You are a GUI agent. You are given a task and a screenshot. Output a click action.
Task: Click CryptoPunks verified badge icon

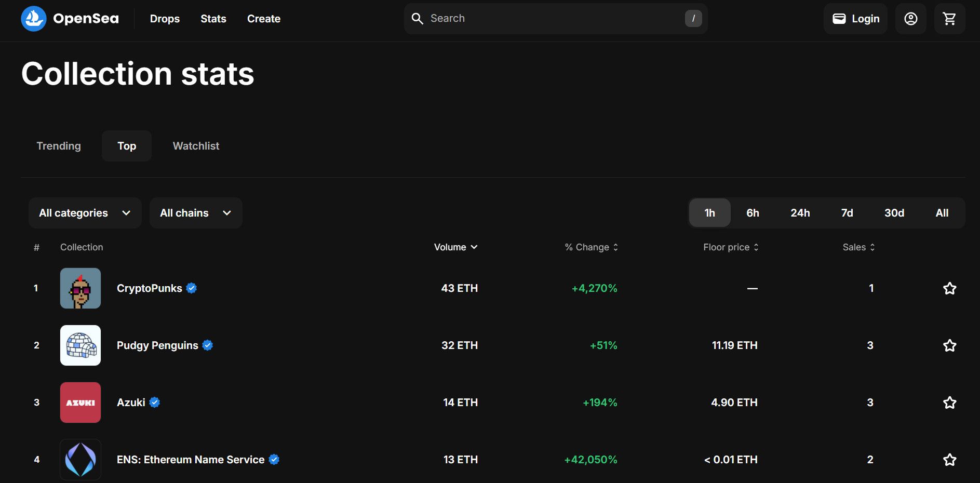pos(192,288)
